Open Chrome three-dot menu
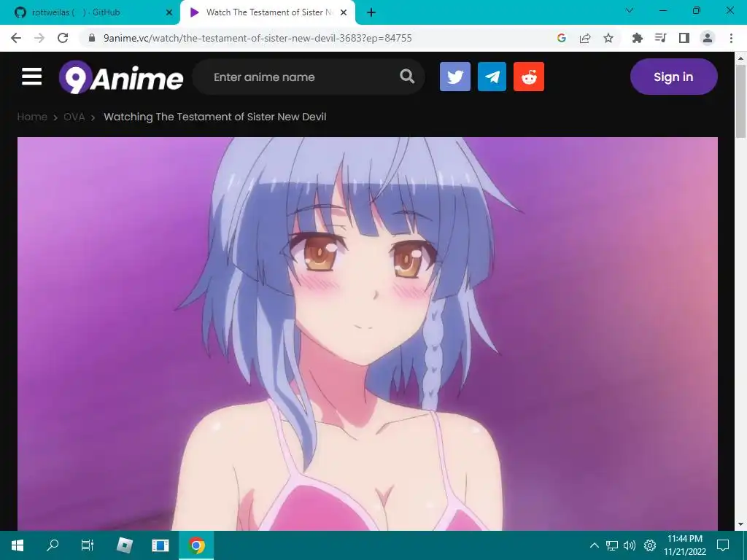Screen dimensions: 747x560 click(731, 38)
